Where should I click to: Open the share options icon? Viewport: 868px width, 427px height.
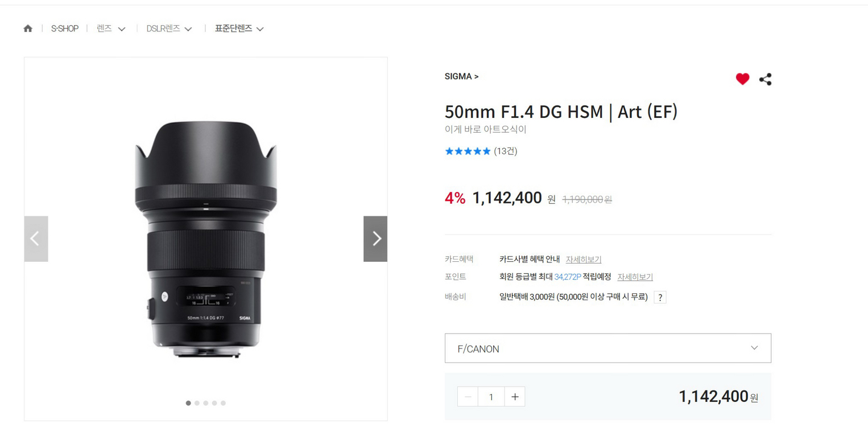point(765,79)
